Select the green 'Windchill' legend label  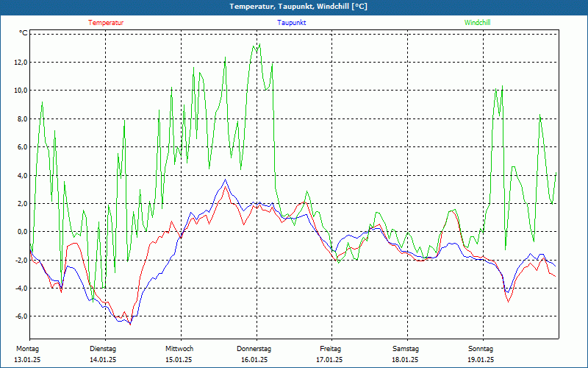tap(477, 23)
